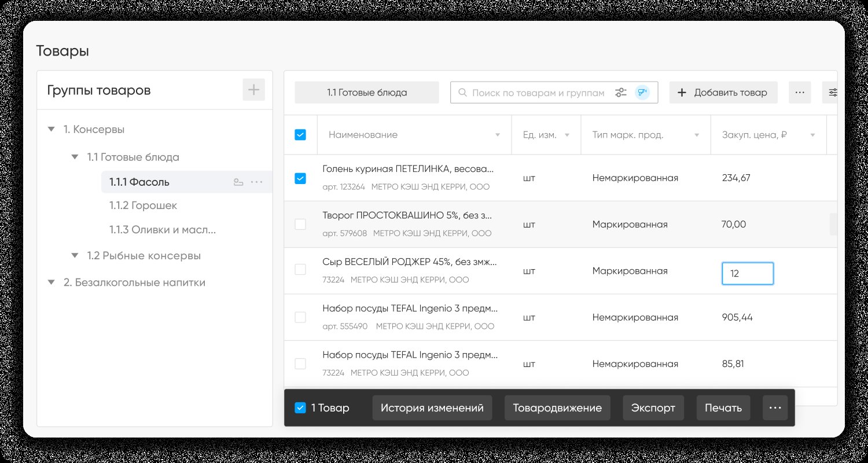The height and width of the screenshot is (463, 868).
Task: Select 1.1.2 Горошек in tree
Action: pos(144,205)
